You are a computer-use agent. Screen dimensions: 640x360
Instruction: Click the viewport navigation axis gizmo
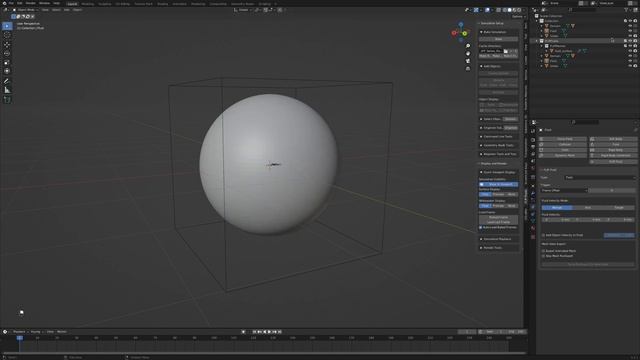461,32
